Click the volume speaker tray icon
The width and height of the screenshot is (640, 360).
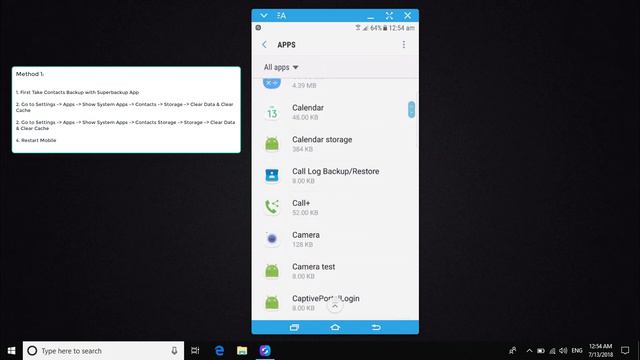[x=563, y=351]
